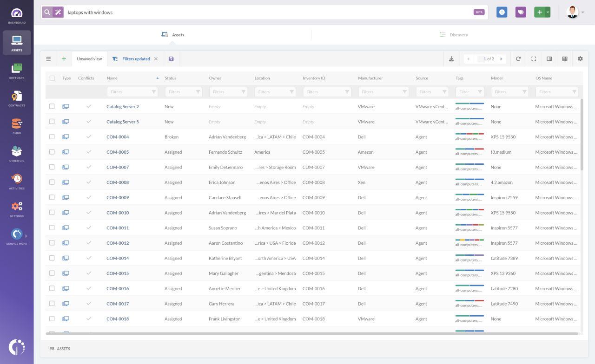Click the smart search wand icon
Image resolution: width=595 pixels, height=364 pixels.
click(58, 13)
